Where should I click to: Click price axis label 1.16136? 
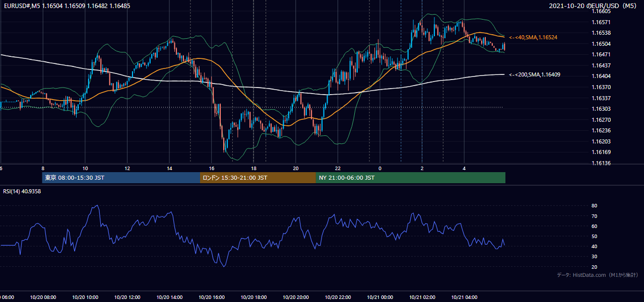pos(601,163)
